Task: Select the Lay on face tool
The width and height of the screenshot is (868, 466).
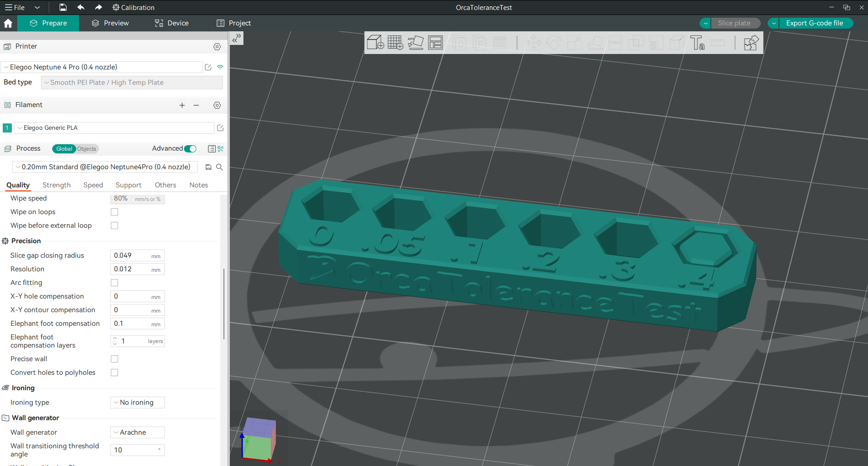Action: (595, 43)
